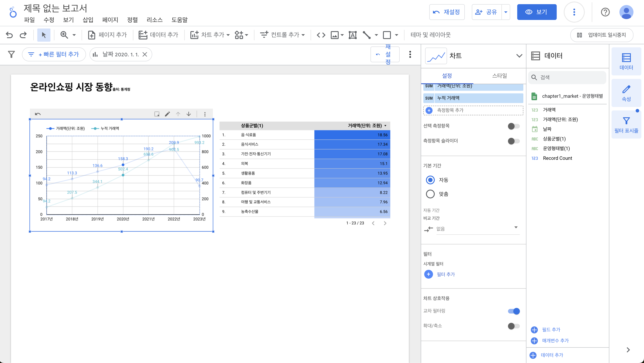Select the pointer selection mode tool
644x363 pixels.
point(43,35)
